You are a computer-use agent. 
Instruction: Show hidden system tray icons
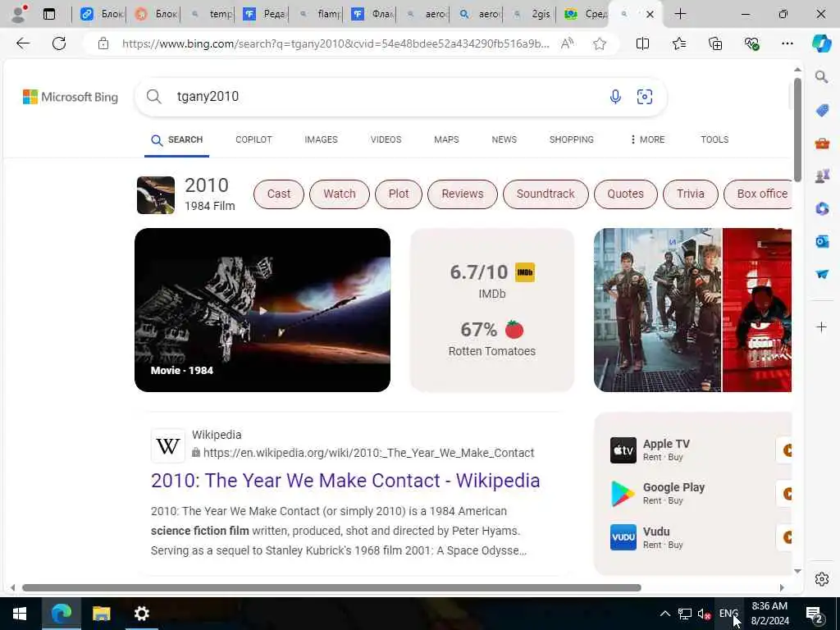pos(664,614)
